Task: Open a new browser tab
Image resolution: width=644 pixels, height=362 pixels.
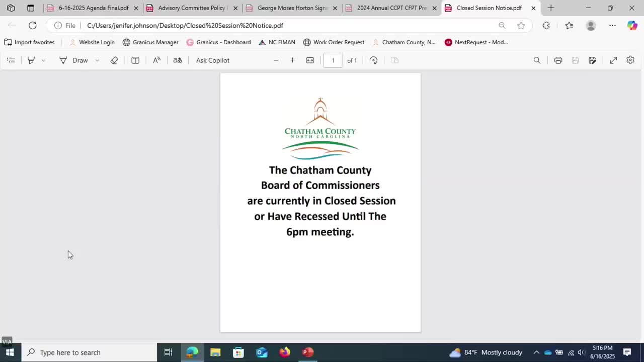Action: pyautogui.click(x=551, y=8)
